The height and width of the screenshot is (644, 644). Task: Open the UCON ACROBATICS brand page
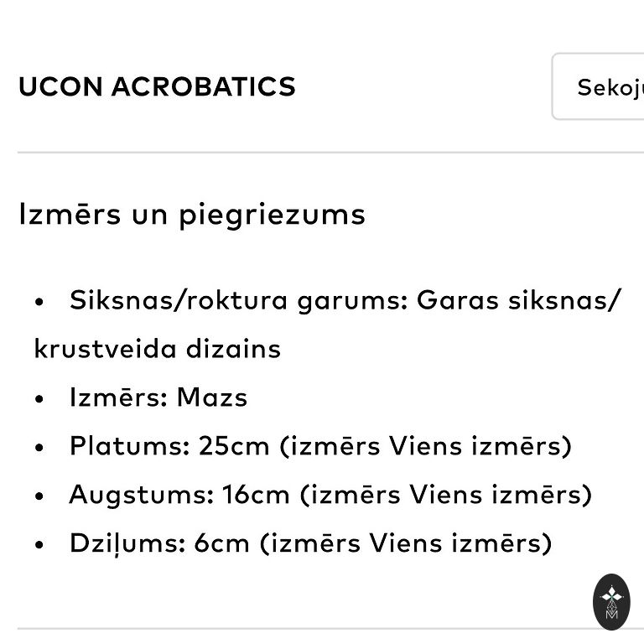[x=157, y=86]
